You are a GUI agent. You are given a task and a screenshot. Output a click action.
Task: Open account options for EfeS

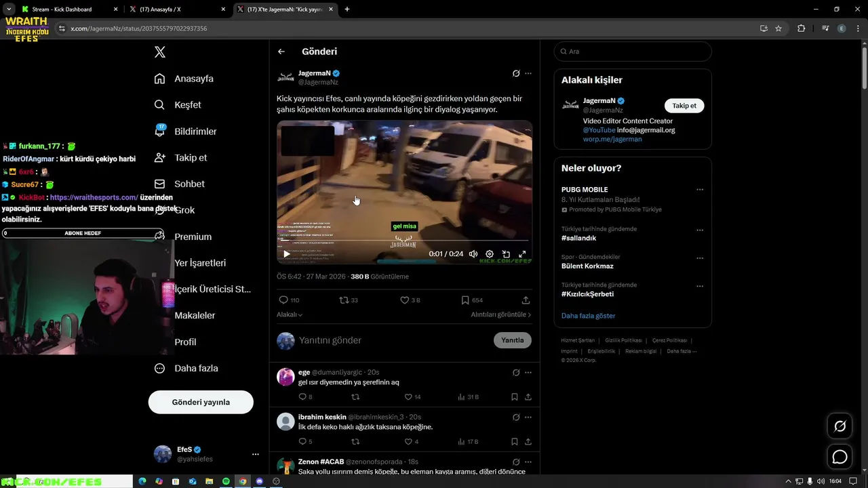click(x=256, y=454)
